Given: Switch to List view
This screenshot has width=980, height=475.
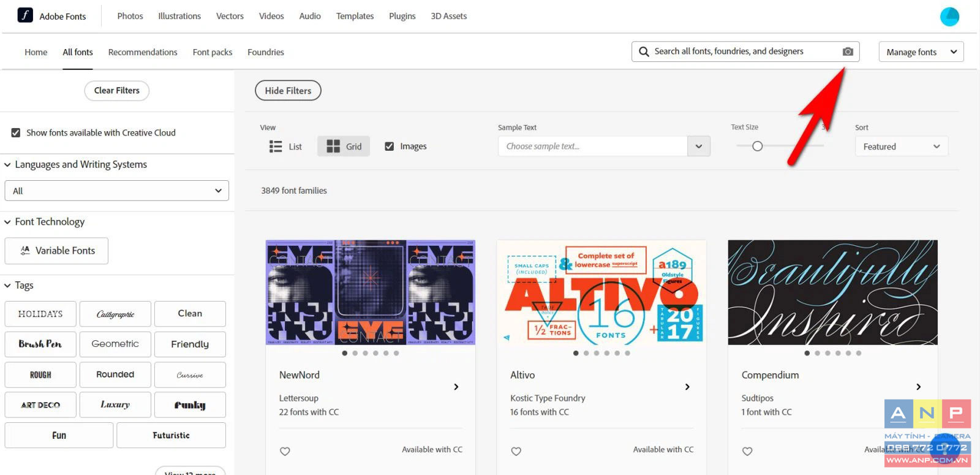Looking at the screenshot, I should (285, 146).
